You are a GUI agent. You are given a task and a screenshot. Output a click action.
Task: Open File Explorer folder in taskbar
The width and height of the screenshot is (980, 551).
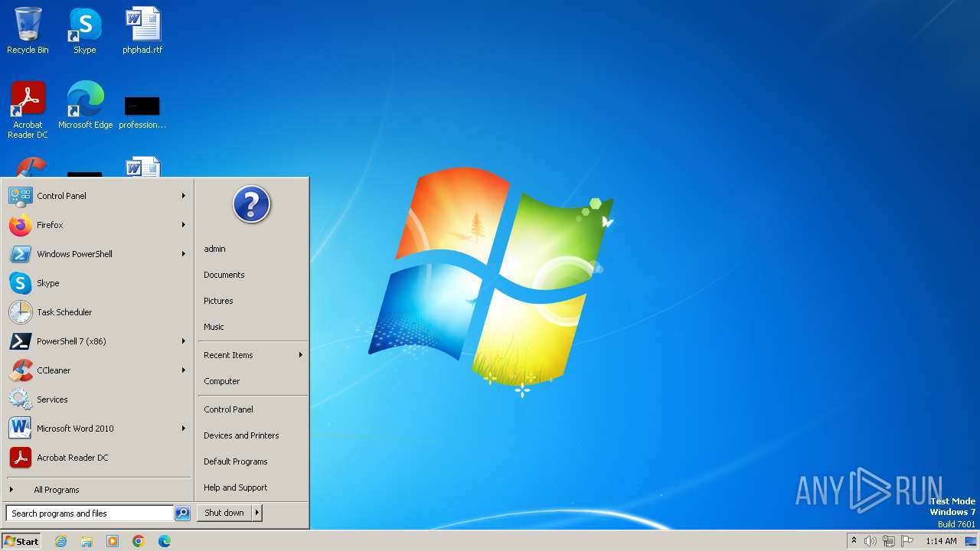coord(87,541)
